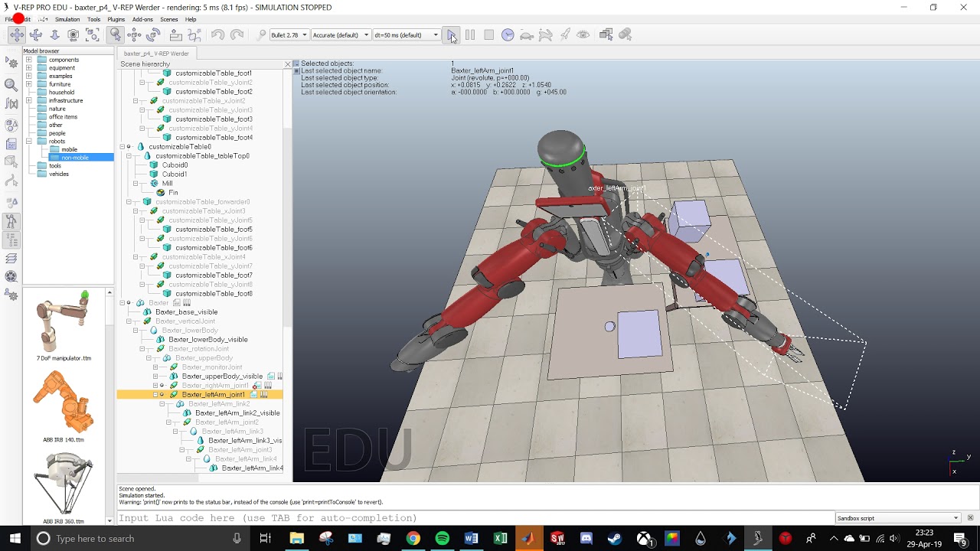The height and width of the screenshot is (551, 980).
Task: Open the Add-ons menu
Action: tap(142, 19)
